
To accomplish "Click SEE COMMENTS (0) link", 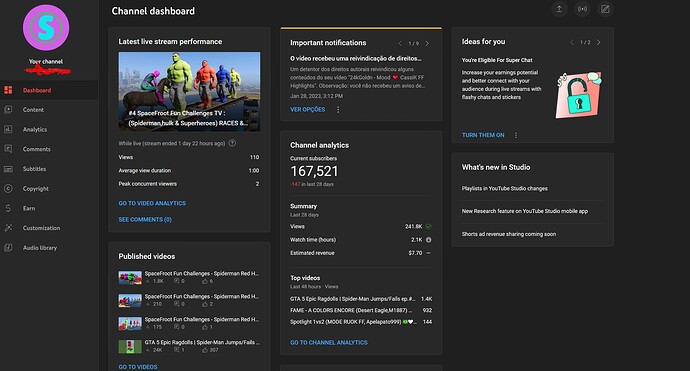I will [x=145, y=219].
